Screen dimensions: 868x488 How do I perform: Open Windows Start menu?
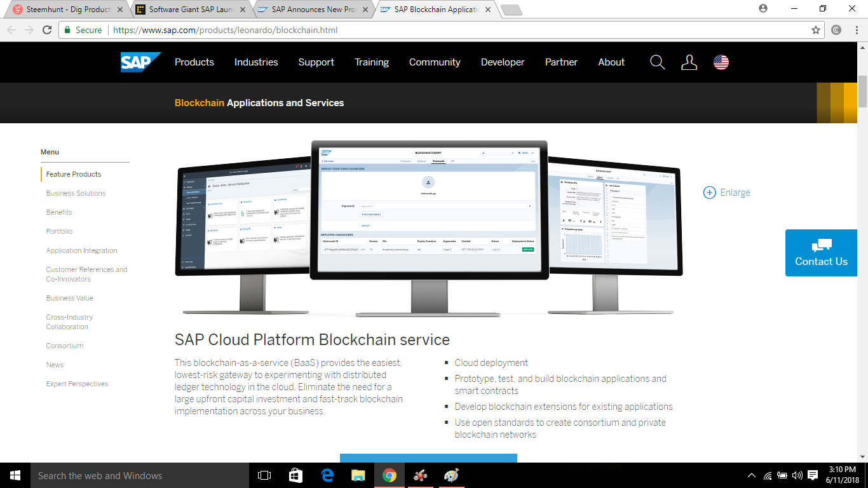(x=15, y=475)
